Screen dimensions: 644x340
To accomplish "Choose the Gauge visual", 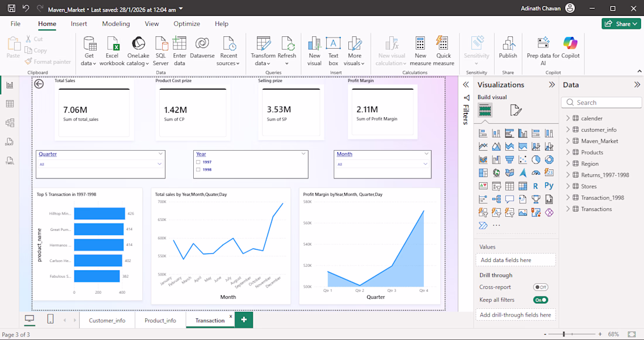I will 536,173.
